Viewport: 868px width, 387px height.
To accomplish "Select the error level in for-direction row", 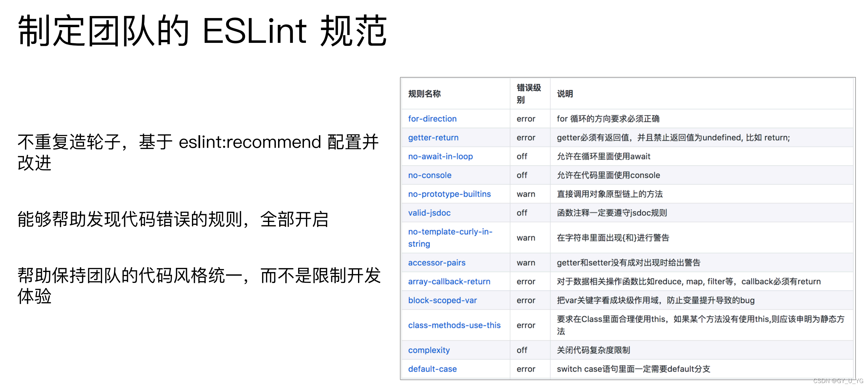I will point(526,119).
